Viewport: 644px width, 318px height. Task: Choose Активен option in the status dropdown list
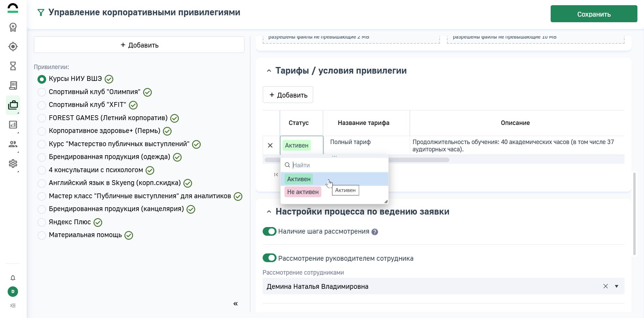coord(299,179)
